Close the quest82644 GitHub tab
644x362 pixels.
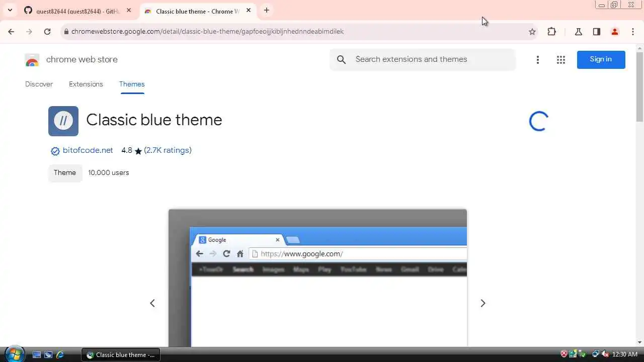click(129, 10)
